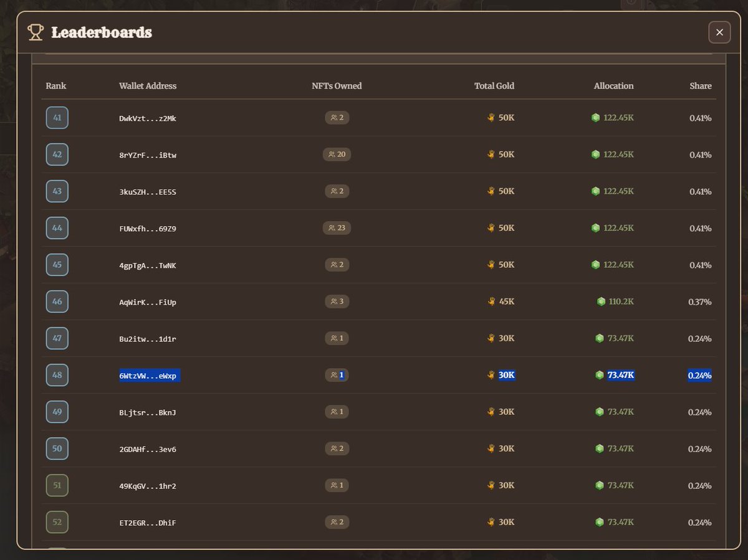Select wallet address BLjtsr...BknJ
748x560 pixels.
tap(148, 412)
